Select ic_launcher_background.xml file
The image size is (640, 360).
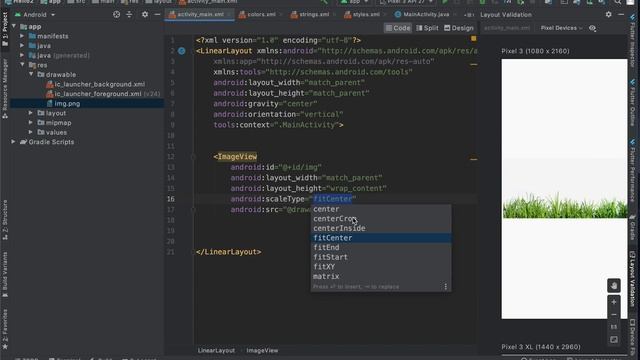[99, 84]
